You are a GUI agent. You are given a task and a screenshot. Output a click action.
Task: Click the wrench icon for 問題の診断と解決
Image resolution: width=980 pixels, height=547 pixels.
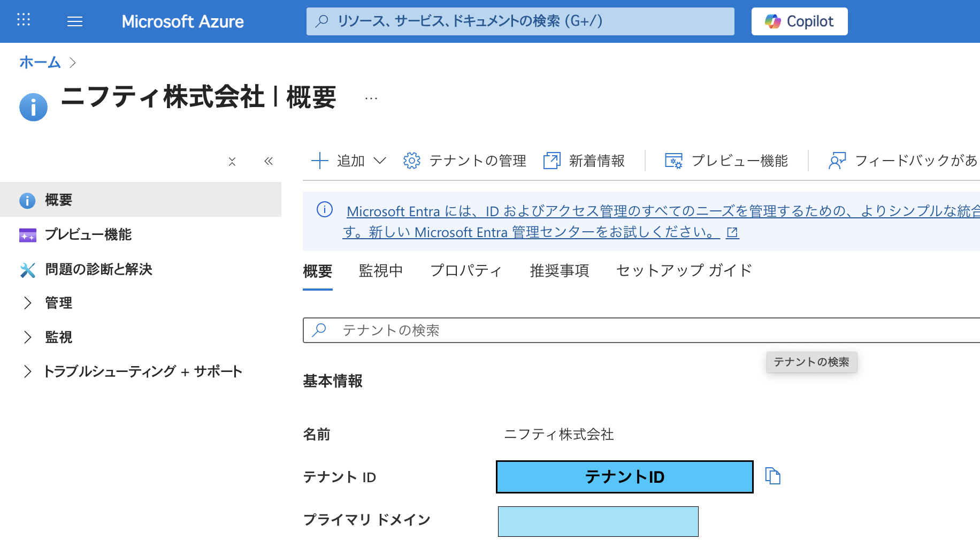point(28,270)
